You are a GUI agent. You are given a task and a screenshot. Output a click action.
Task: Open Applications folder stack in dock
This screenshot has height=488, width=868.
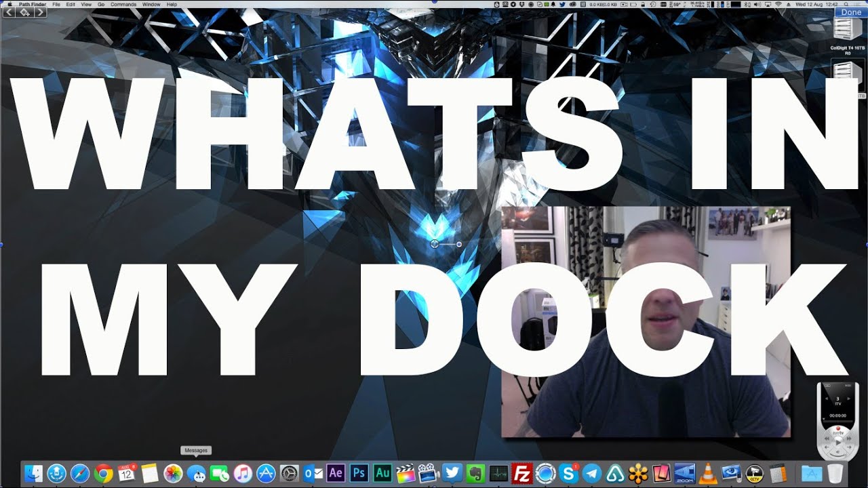click(x=812, y=473)
